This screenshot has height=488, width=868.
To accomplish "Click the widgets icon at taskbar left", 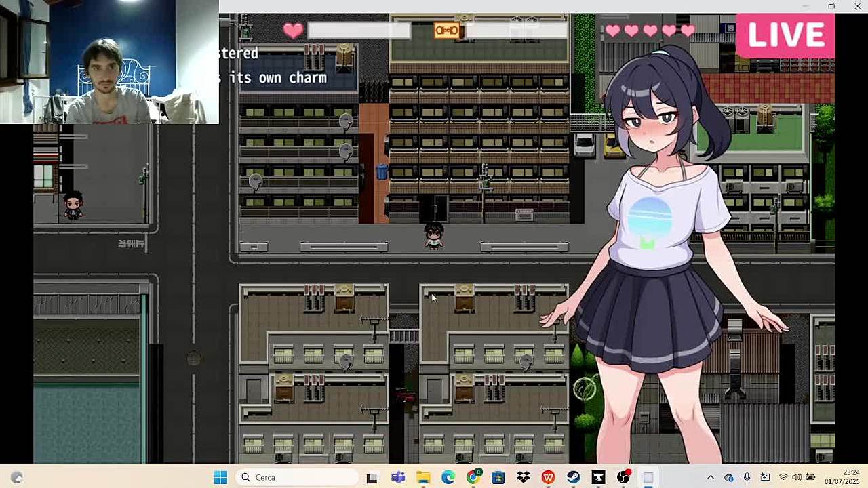I will 17,478.
